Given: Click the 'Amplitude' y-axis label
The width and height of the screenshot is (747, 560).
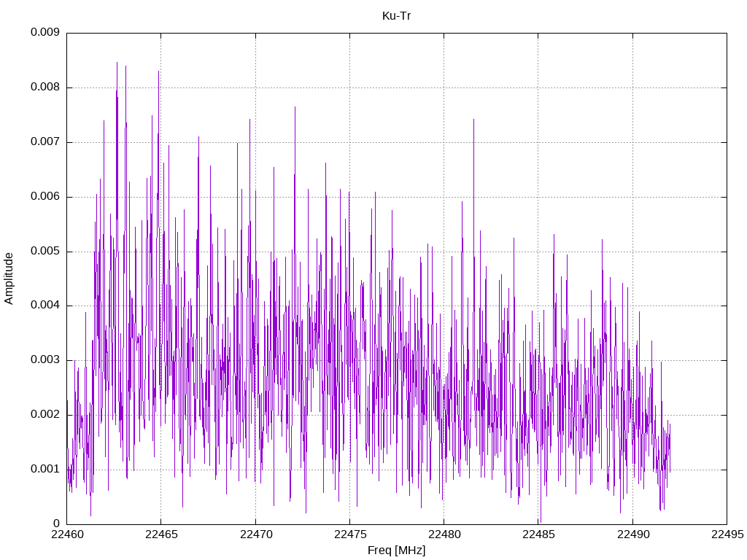Looking at the screenshot, I should 9,279.
